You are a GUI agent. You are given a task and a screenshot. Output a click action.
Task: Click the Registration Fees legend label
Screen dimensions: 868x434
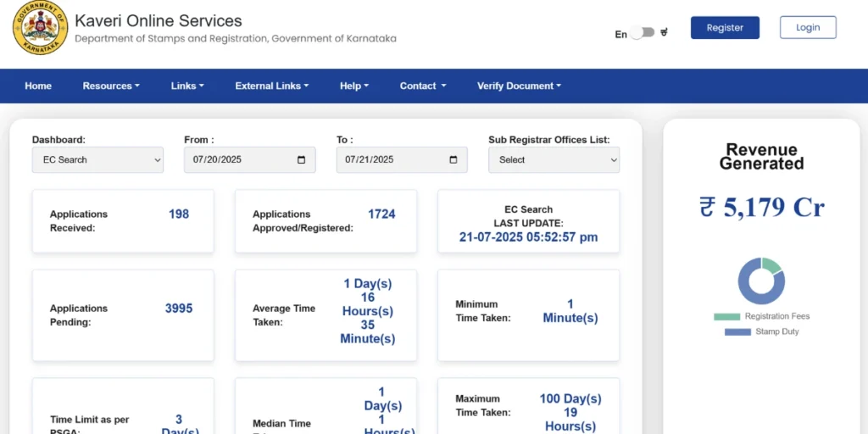tap(777, 317)
